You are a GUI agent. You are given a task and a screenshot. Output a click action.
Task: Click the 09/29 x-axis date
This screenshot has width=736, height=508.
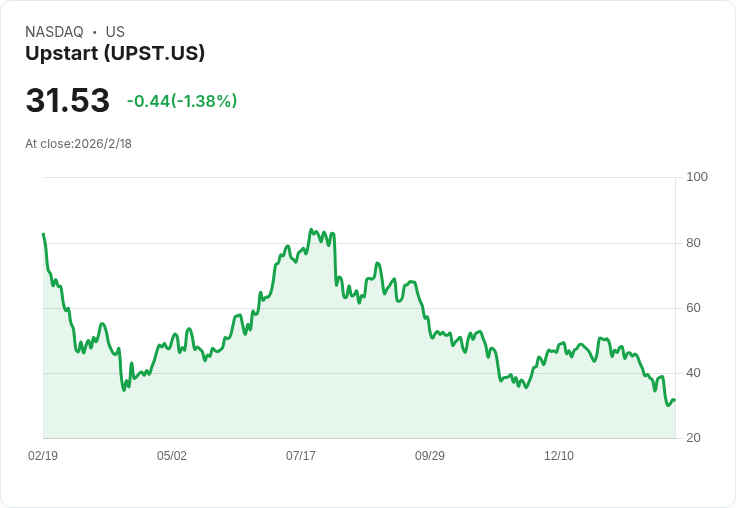pos(430,456)
